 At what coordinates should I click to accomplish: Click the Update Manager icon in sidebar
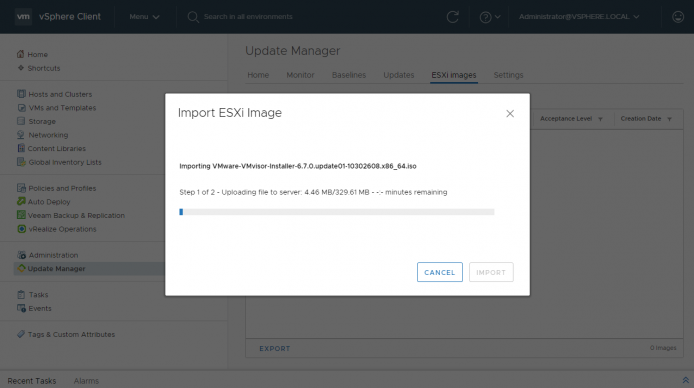coord(21,268)
